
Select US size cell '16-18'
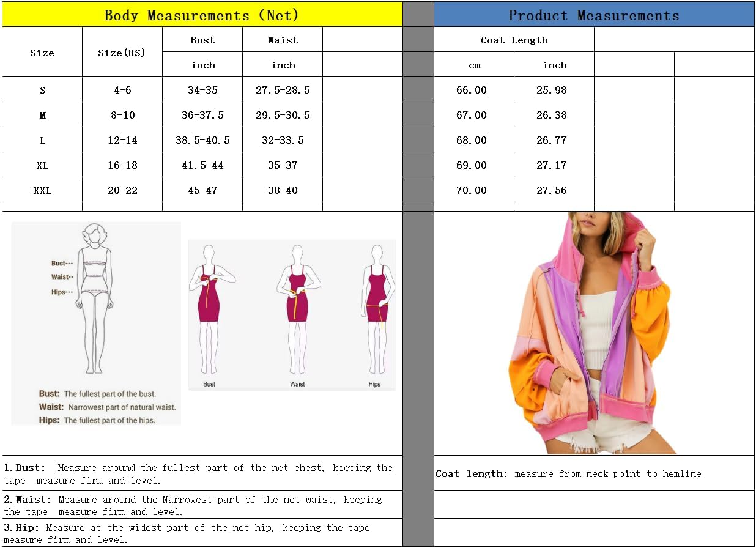[122, 165]
